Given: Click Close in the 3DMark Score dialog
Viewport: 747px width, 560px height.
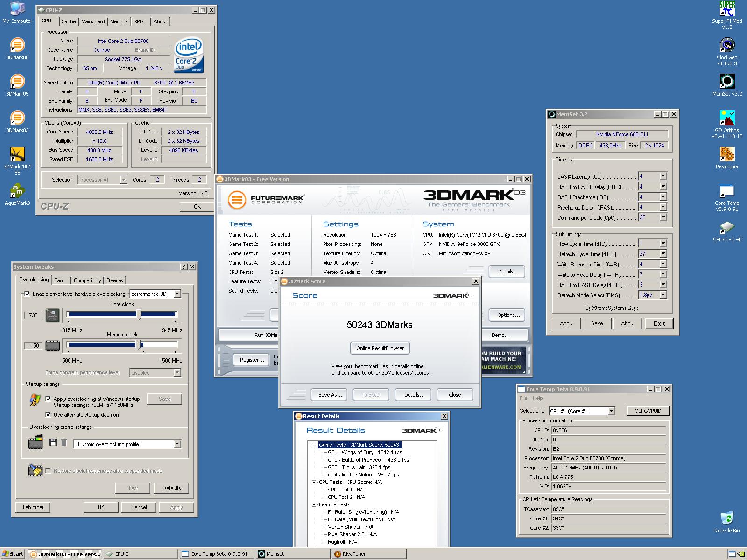Looking at the screenshot, I should point(455,395).
